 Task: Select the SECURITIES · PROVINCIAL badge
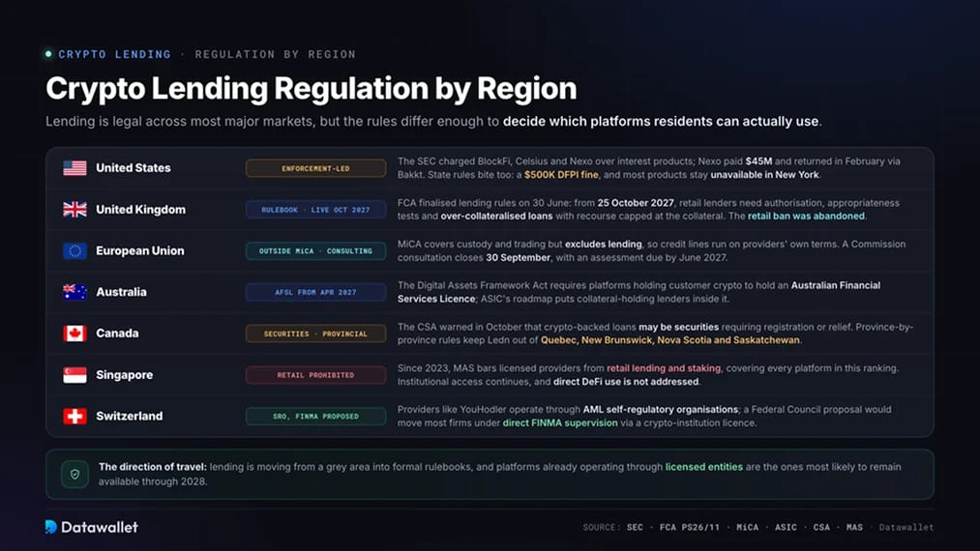tap(315, 333)
